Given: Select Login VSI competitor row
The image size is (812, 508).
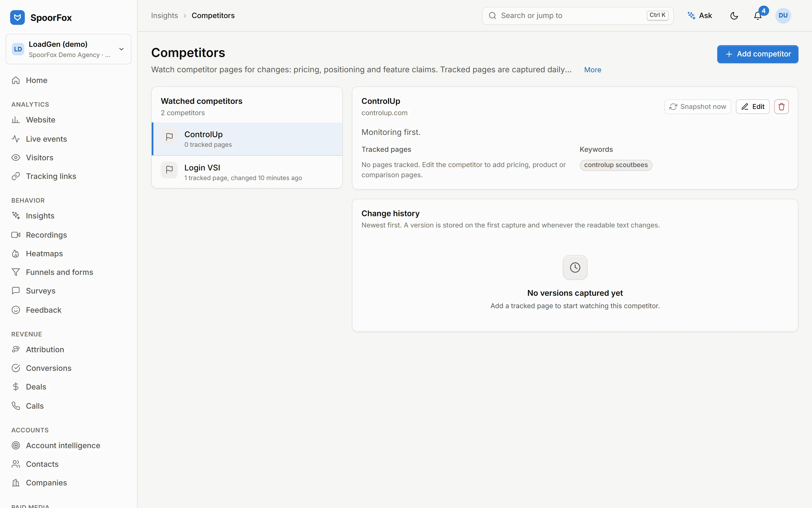Looking at the screenshot, I should click(x=247, y=172).
